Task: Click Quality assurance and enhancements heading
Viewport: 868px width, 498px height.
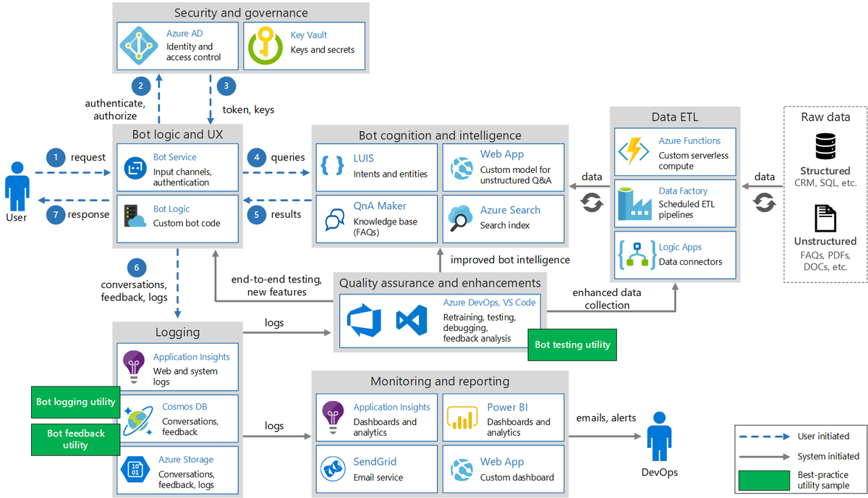Action: (440, 283)
